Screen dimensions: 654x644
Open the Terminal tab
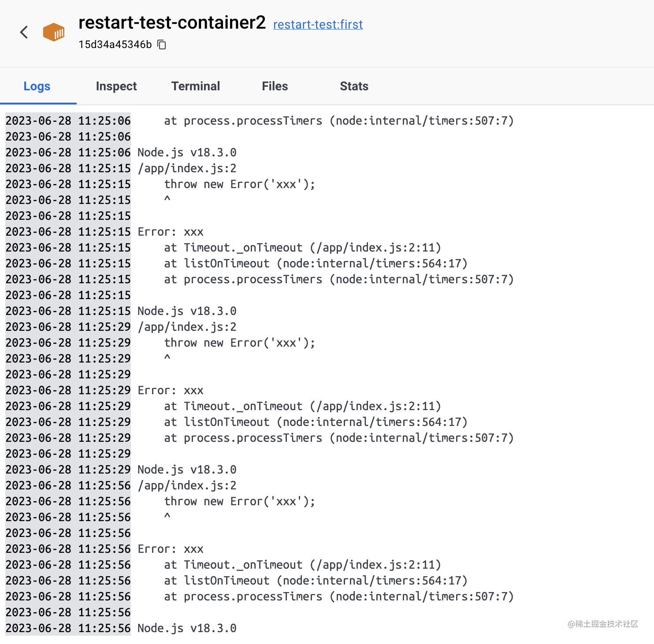(196, 86)
